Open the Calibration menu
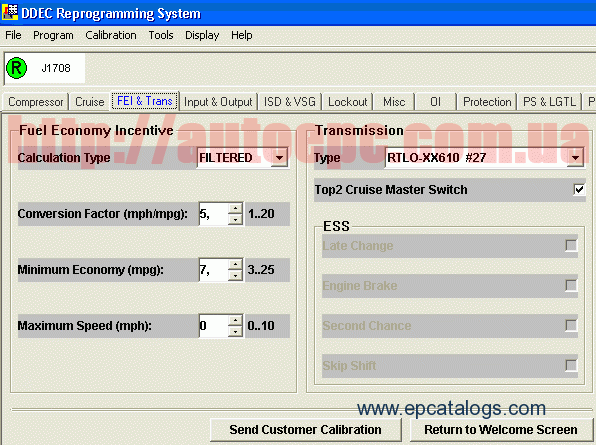 tap(111, 35)
